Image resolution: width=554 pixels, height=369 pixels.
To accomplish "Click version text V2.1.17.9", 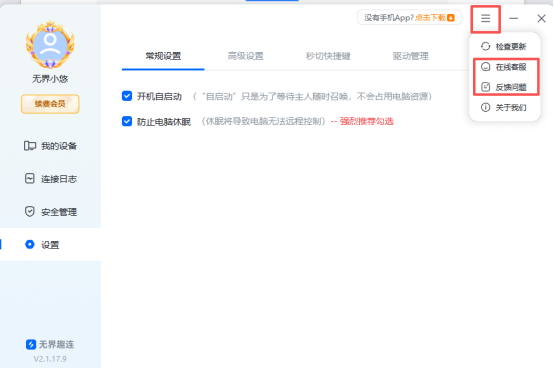I will click(50, 359).
